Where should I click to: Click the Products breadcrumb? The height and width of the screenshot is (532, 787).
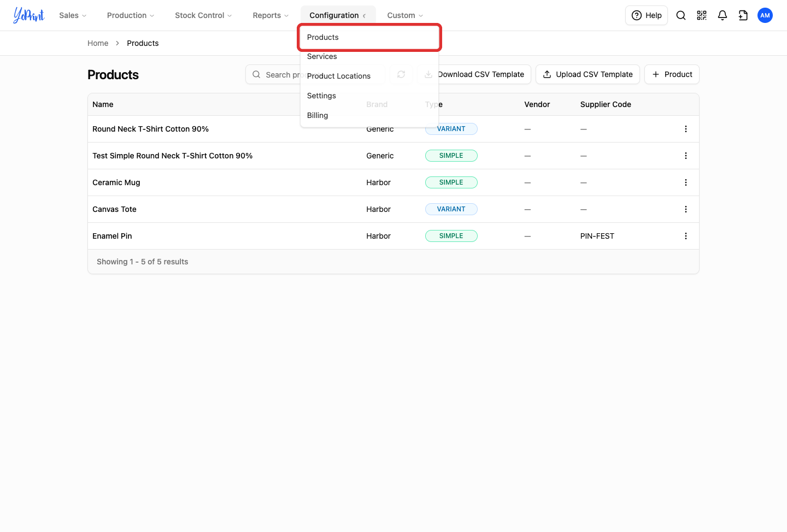143,43
